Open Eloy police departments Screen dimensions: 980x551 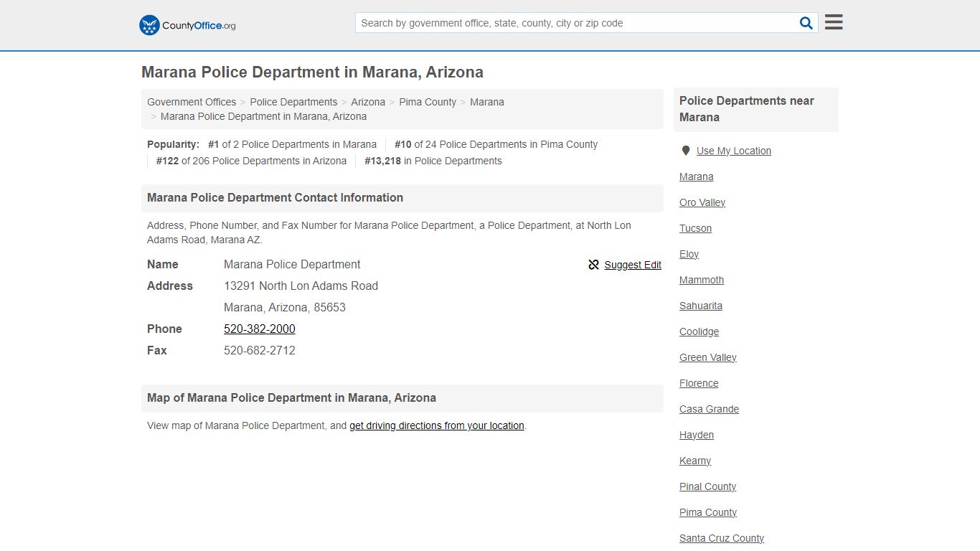pyautogui.click(x=689, y=254)
